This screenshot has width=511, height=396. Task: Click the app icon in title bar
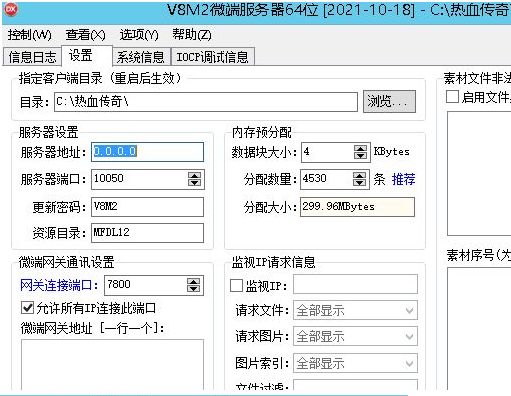coord(11,10)
